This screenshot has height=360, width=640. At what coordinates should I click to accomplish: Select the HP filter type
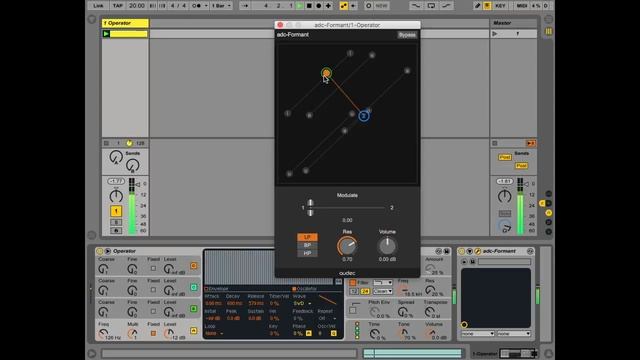(307, 253)
